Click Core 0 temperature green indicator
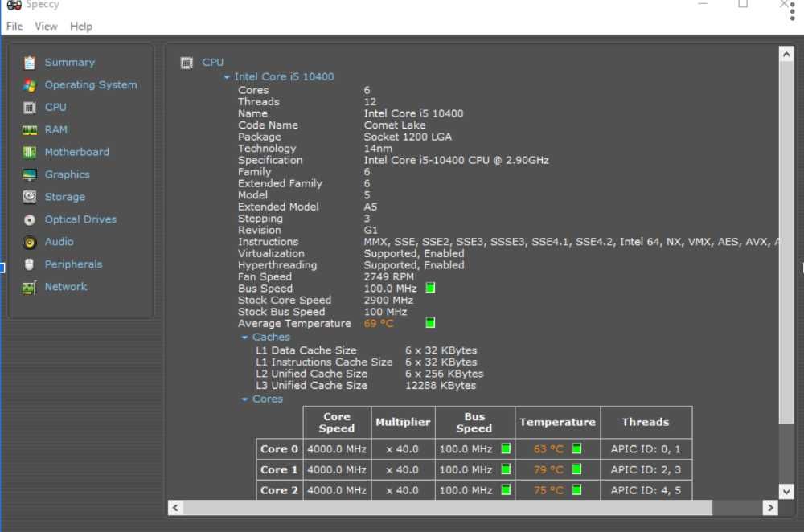 point(576,448)
